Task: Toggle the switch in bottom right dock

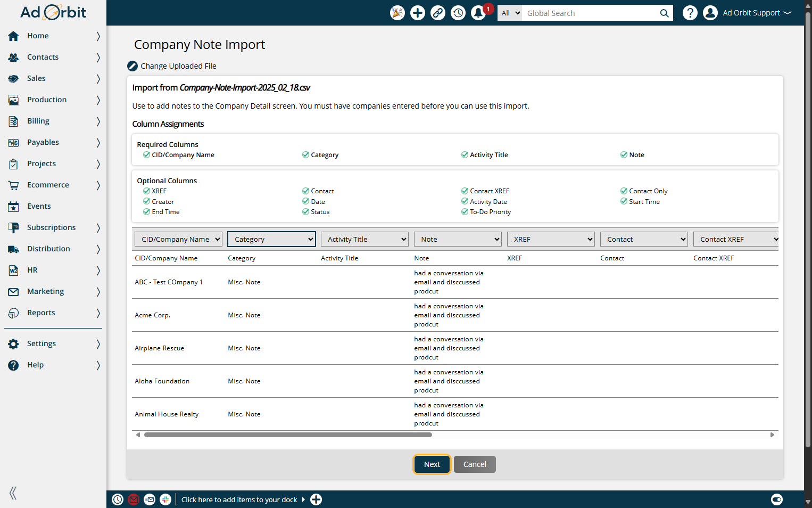Action: (x=777, y=499)
